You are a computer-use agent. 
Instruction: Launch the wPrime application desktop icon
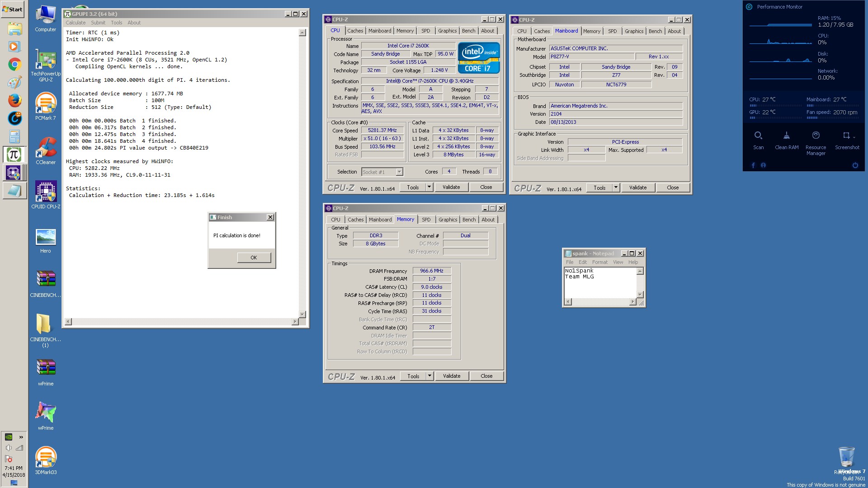pyautogui.click(x=46, y=416)
